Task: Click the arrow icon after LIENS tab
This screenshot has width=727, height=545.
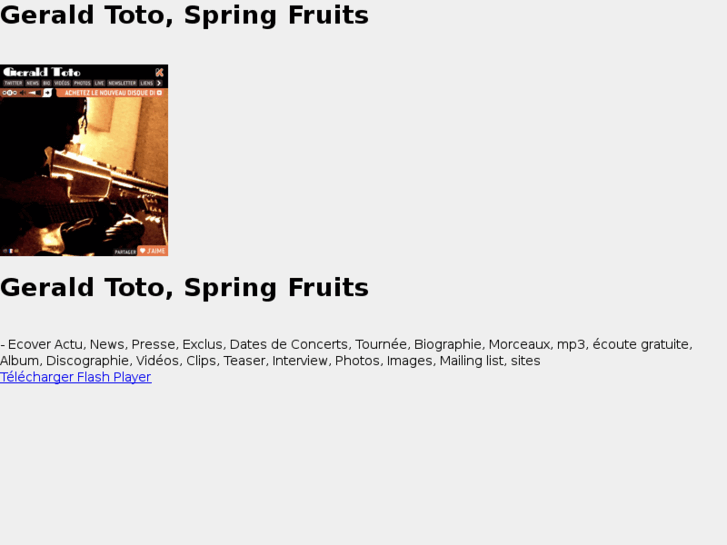Action: pyautogui.click(x=159, y=83)
